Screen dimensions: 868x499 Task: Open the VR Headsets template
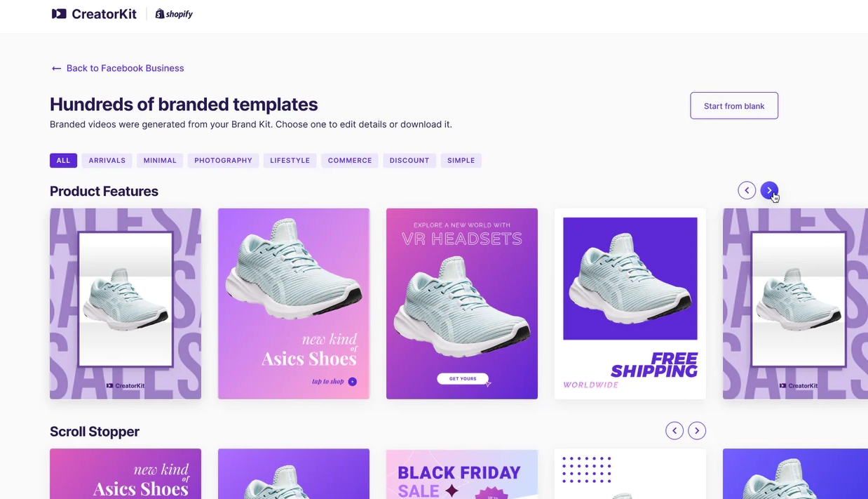pyautogui.click(x=462, y=304)
